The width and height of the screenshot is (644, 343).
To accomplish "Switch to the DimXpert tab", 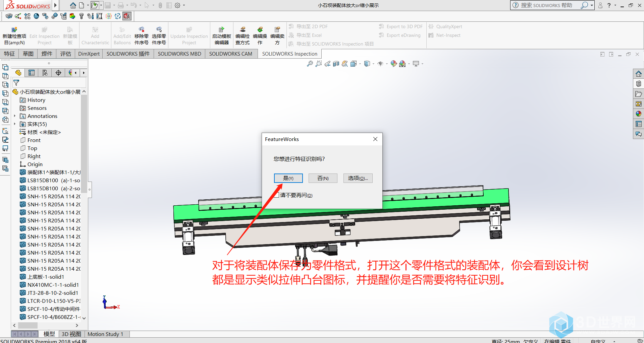I will 89,54.
